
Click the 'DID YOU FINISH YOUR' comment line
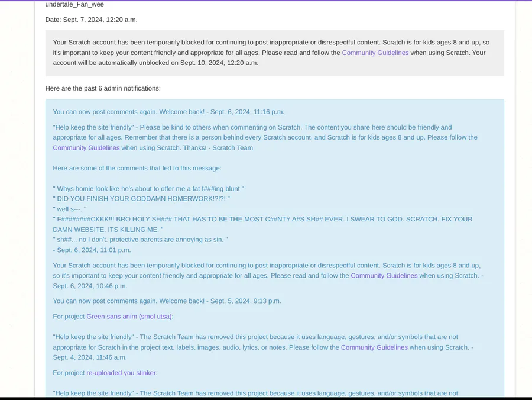[141, 199]
